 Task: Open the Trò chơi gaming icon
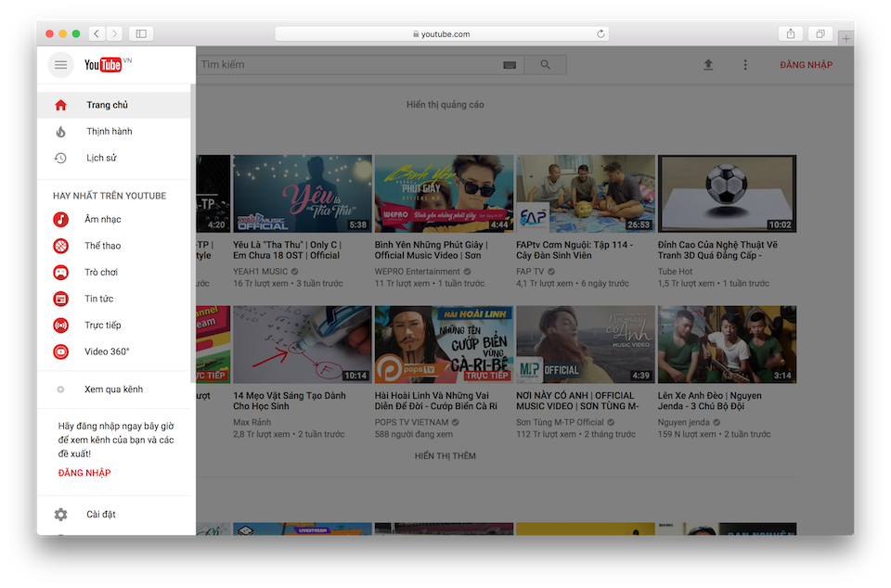coord(60,272)
